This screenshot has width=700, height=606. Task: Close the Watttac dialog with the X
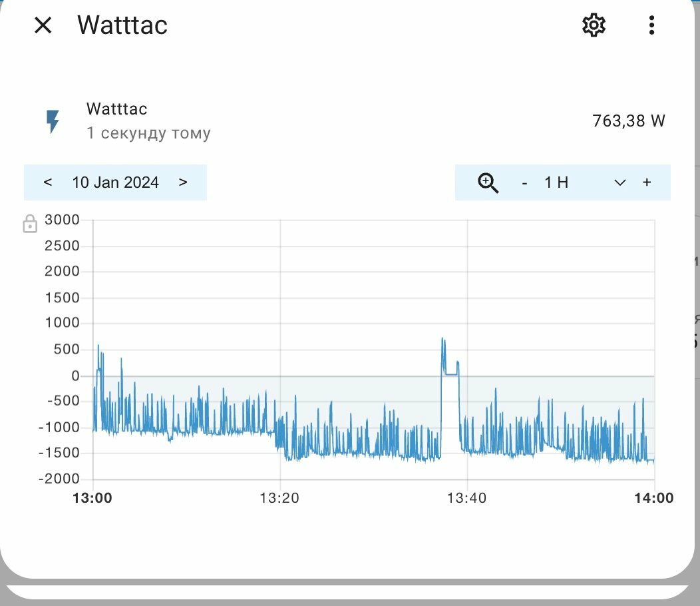tap(43, 25)
